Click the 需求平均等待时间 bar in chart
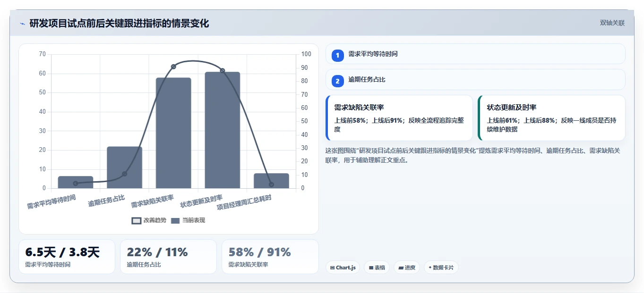 point(76,182)
